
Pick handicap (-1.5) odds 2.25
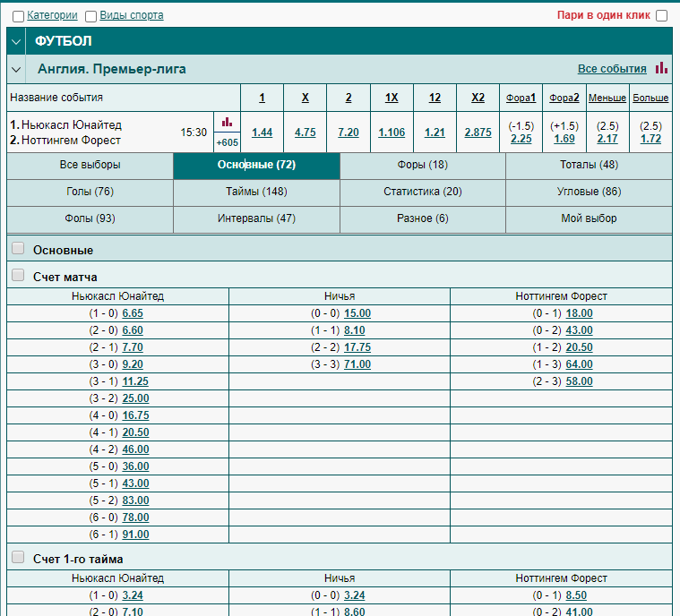tap(521, 139)
